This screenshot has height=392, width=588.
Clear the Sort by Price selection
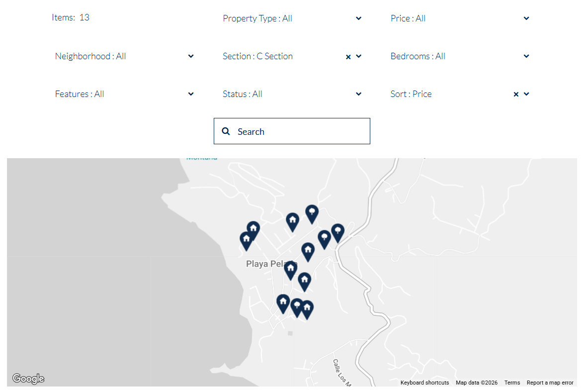[515, 94]
